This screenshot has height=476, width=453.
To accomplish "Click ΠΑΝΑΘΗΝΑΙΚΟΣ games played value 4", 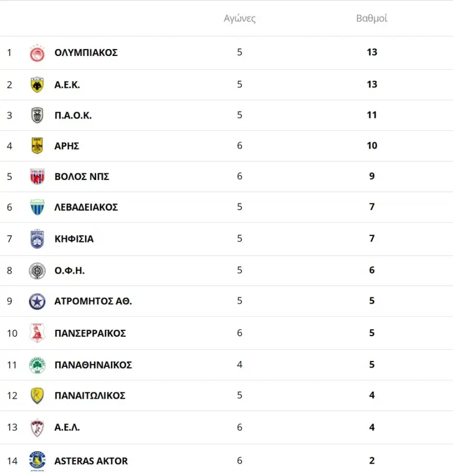I will [239, 365].
